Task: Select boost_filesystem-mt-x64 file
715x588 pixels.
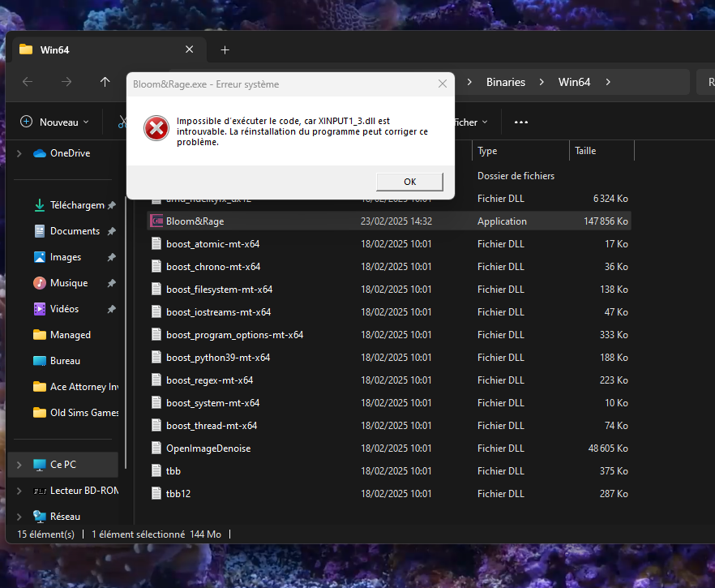Action: coord(220,290)
